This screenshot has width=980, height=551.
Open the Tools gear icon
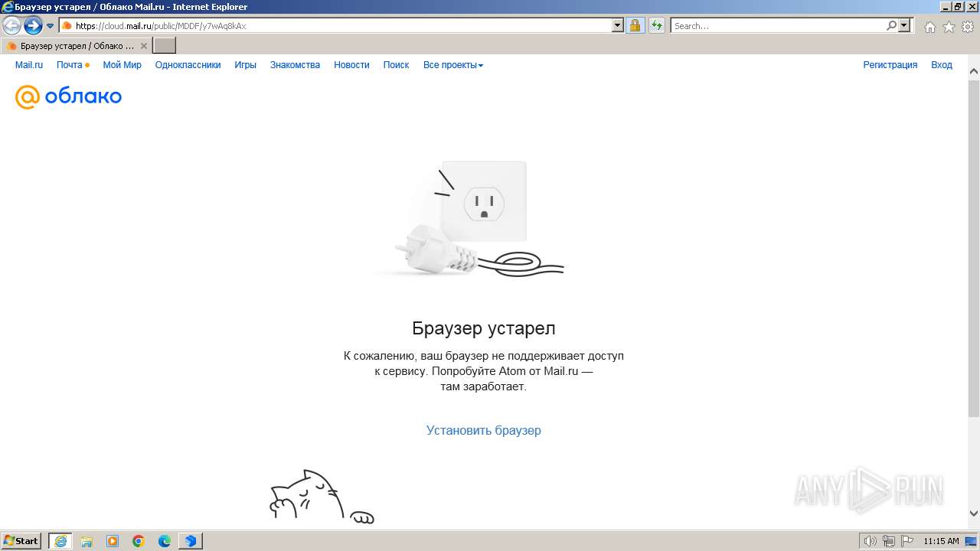pyautogui.click(x=968, y=27)
